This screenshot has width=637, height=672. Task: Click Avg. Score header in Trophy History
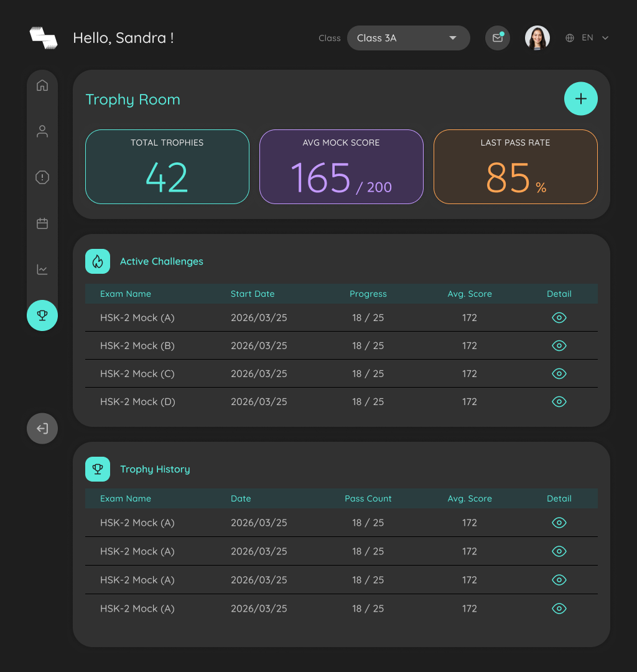470,498
